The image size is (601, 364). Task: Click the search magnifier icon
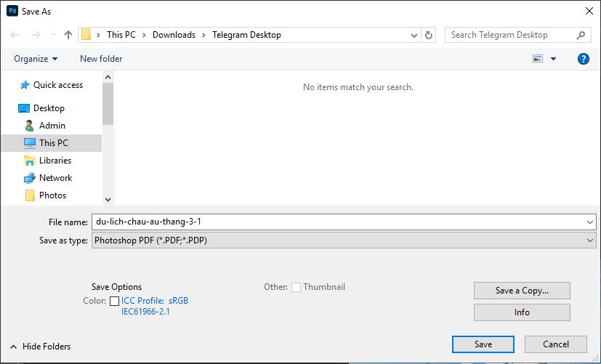pos(581,35)
